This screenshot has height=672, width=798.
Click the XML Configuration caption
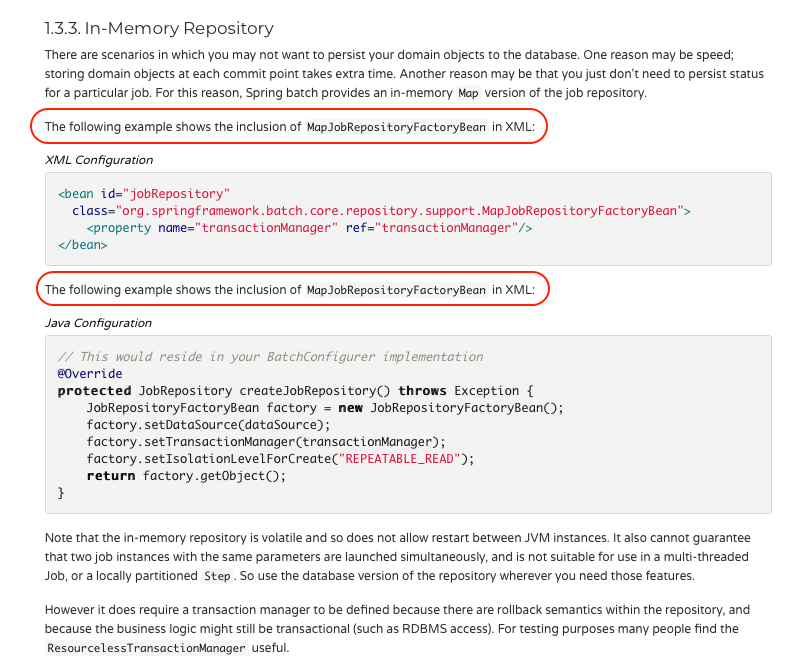click(x=99, y=160)
